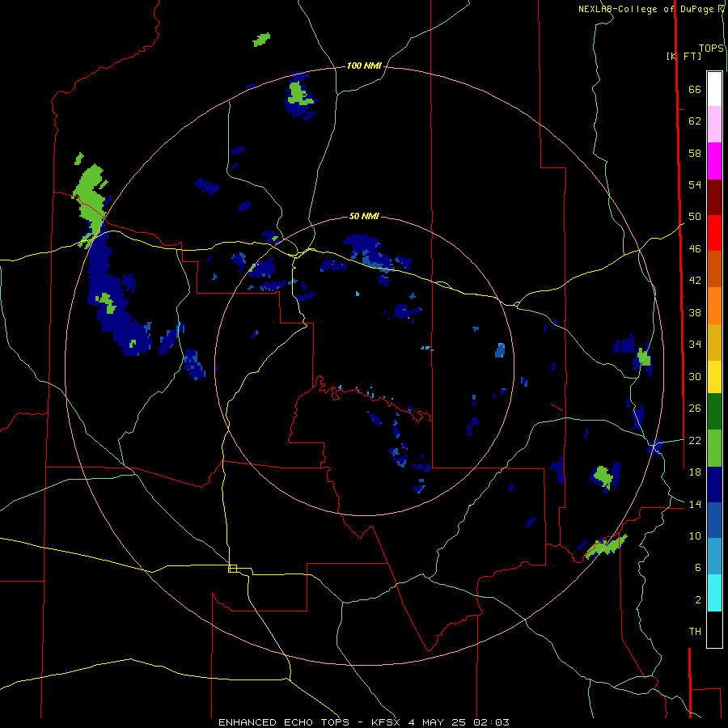Select the dark green legend color block
The width and height of the screenshot is (728, 728).
714,412
